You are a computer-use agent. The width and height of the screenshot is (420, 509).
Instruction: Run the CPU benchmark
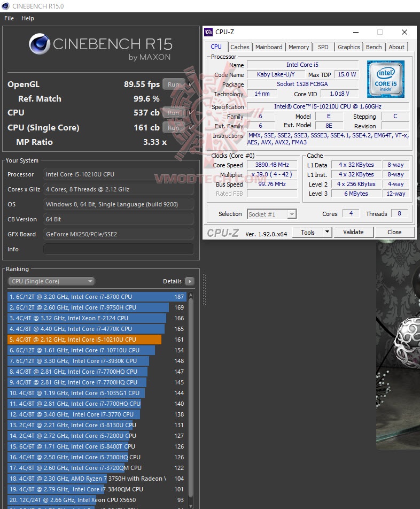pyautogui.click(x=174, y=113)
